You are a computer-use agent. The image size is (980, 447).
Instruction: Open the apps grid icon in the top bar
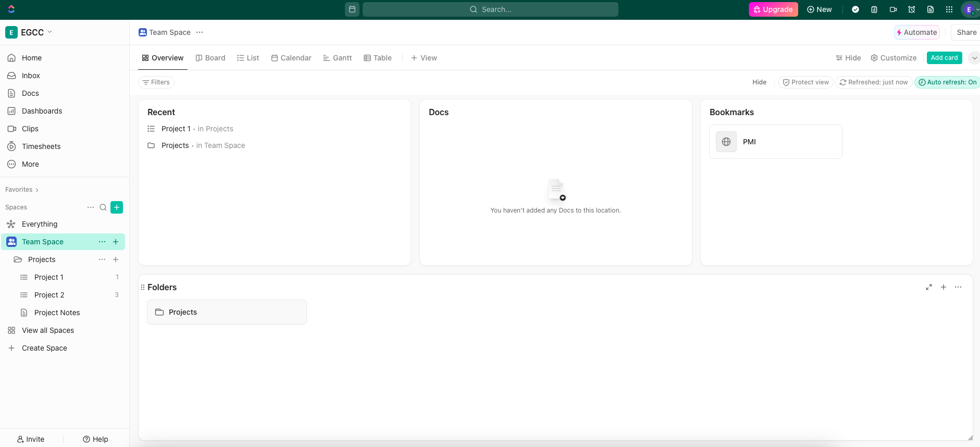tap(949, 9)
